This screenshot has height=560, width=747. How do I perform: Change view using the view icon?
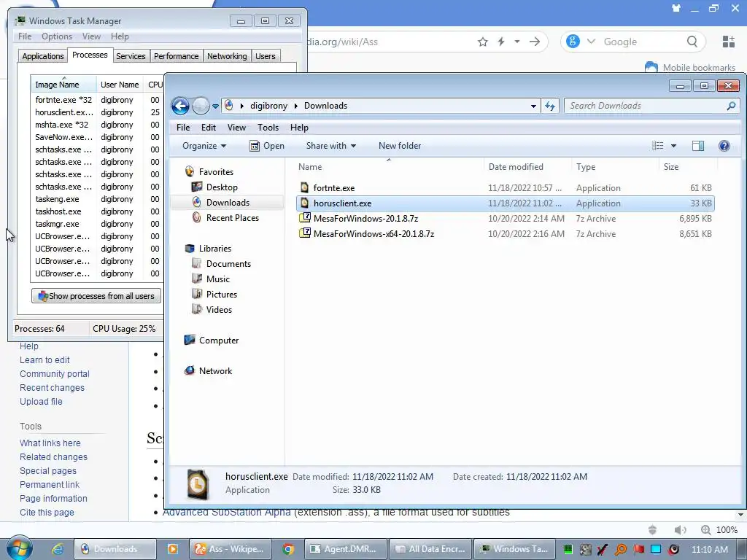pos(657,146)
